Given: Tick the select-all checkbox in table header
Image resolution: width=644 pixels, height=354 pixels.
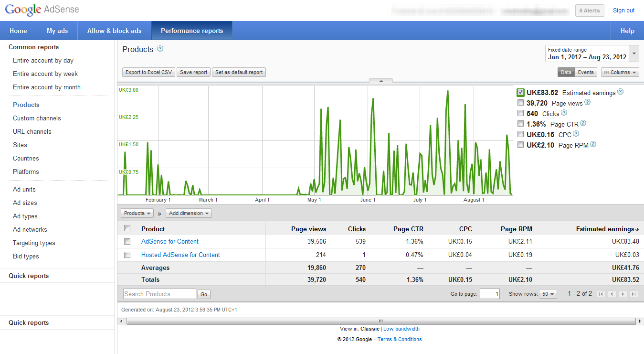Looking at the screenshot, I should (x=127, y=228).
